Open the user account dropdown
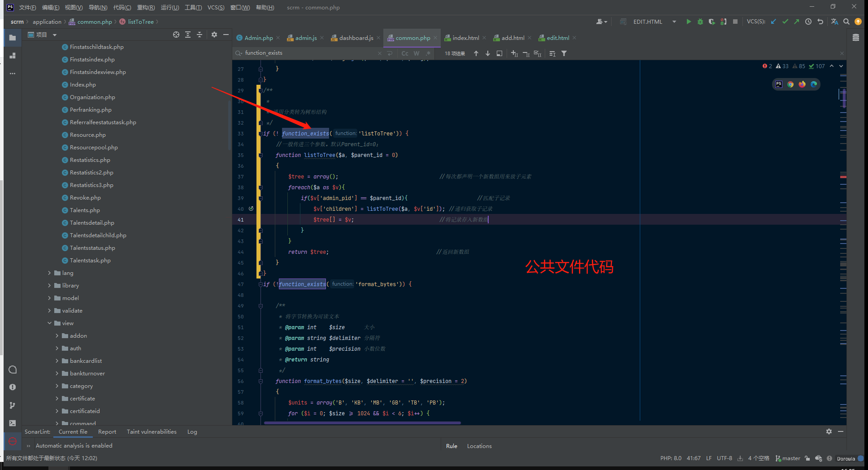Viewport: 868px width, 470px height. (601, 22)
